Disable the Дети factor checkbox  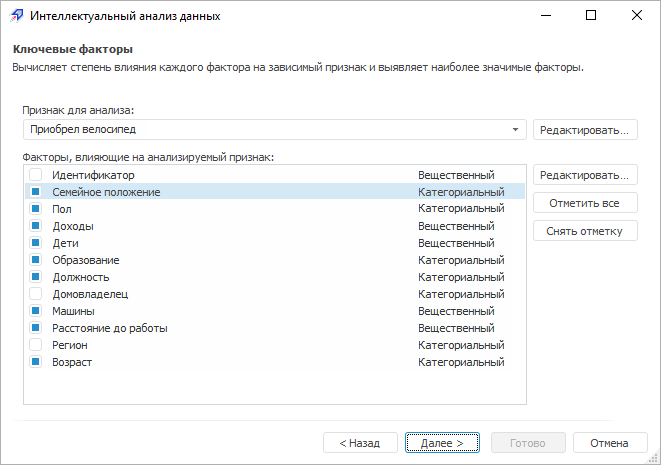pyautogui.click(x=35, y=243)
